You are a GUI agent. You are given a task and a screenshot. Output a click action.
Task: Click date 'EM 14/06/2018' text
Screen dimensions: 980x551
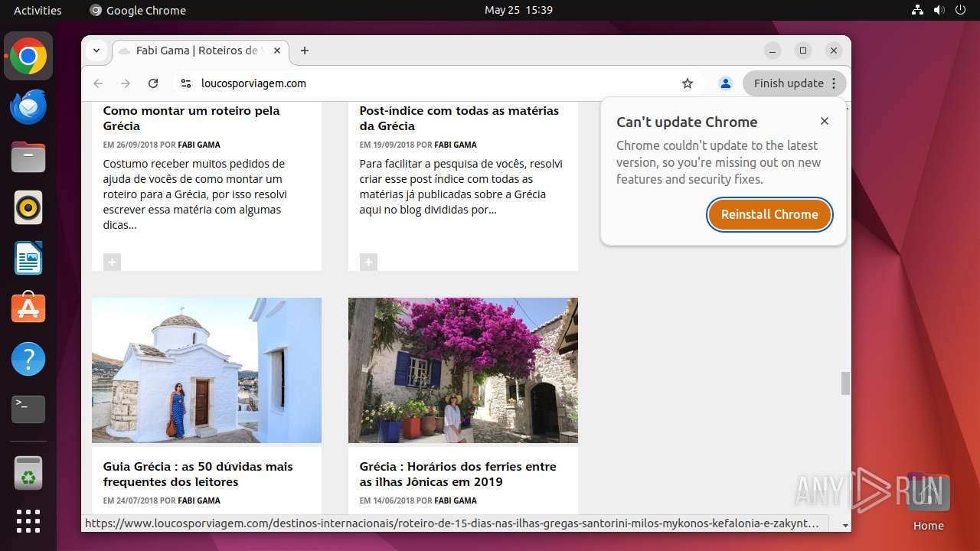tap(387, 500)
